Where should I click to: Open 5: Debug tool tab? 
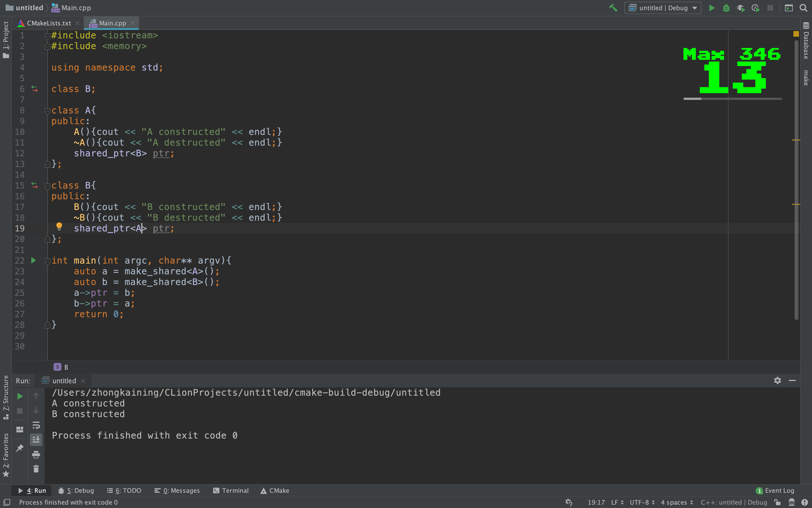click(x=76, y=491)
